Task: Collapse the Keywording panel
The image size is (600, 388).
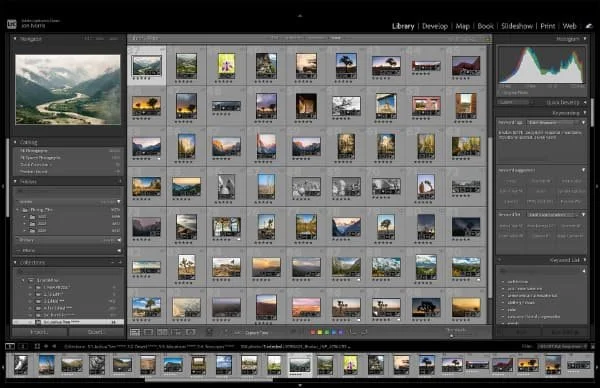Action: [585, 113]
